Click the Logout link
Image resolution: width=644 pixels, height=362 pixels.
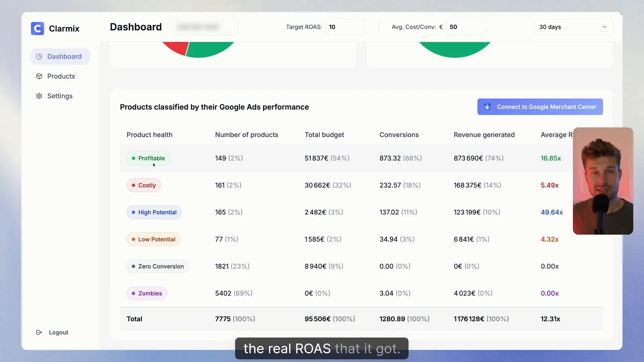point(58,332)
